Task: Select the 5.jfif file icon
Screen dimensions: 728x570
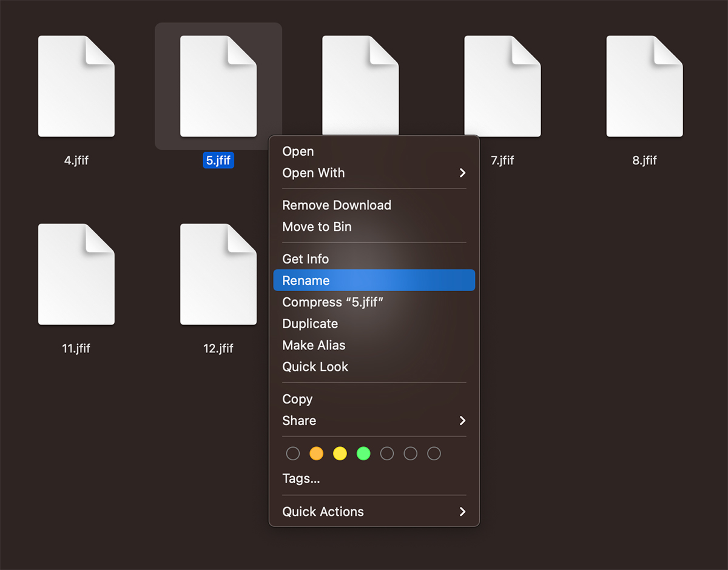Action: [x=218, y=86]
